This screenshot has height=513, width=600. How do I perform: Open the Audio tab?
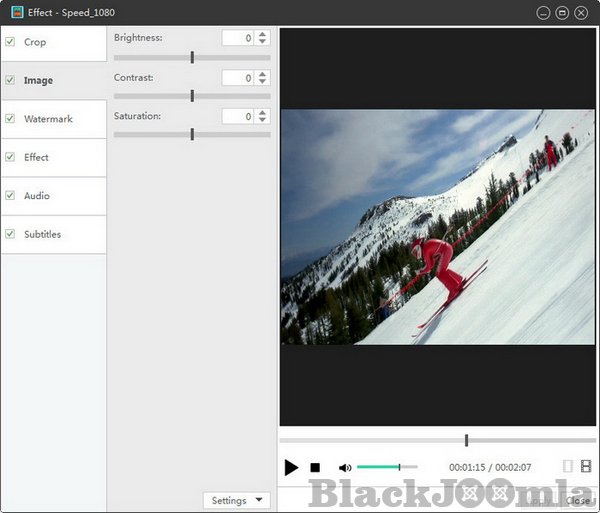pyautogui.click(x=37, y=196)
